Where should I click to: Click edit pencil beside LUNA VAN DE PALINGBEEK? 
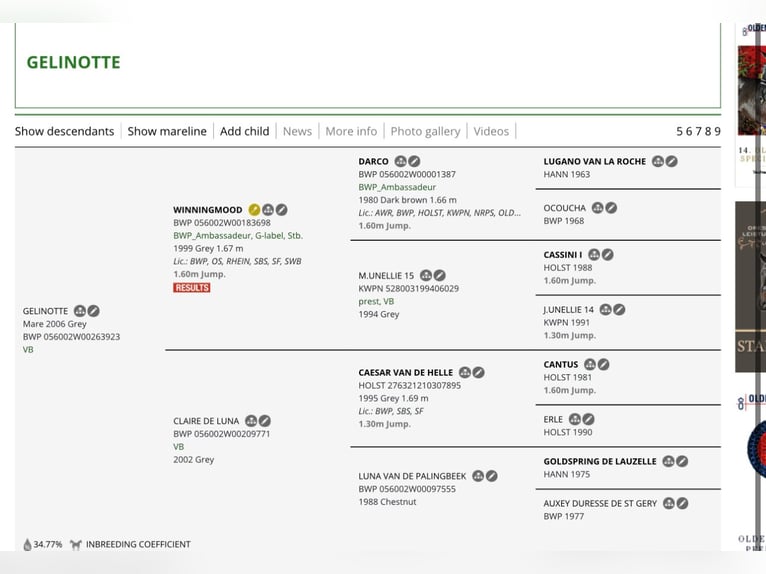492,476
